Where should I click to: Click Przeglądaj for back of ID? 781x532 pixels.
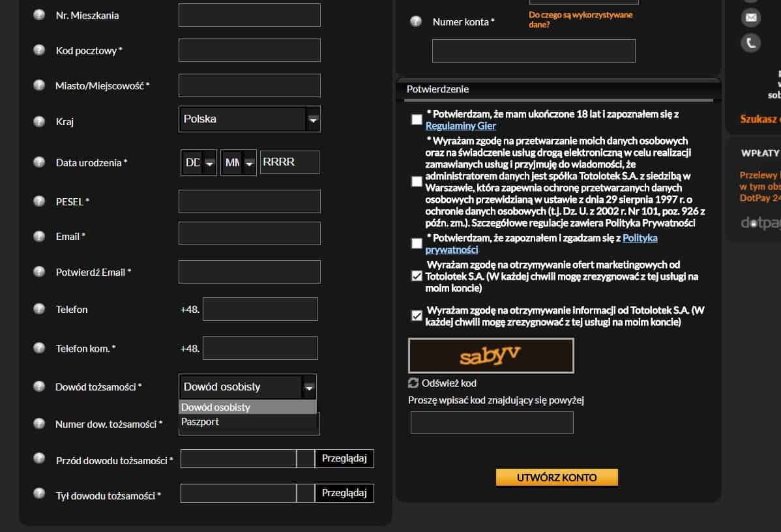pos(344,493)
